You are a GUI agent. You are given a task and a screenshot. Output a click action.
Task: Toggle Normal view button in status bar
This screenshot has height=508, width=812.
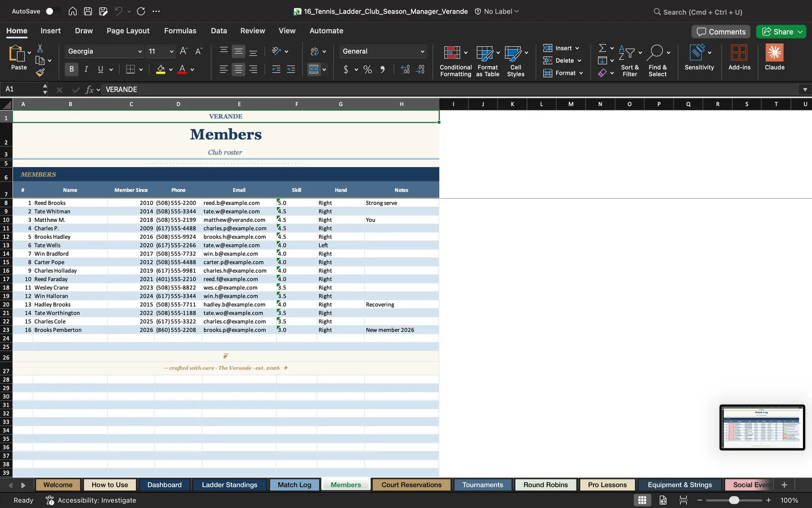(x=642, y=500)
